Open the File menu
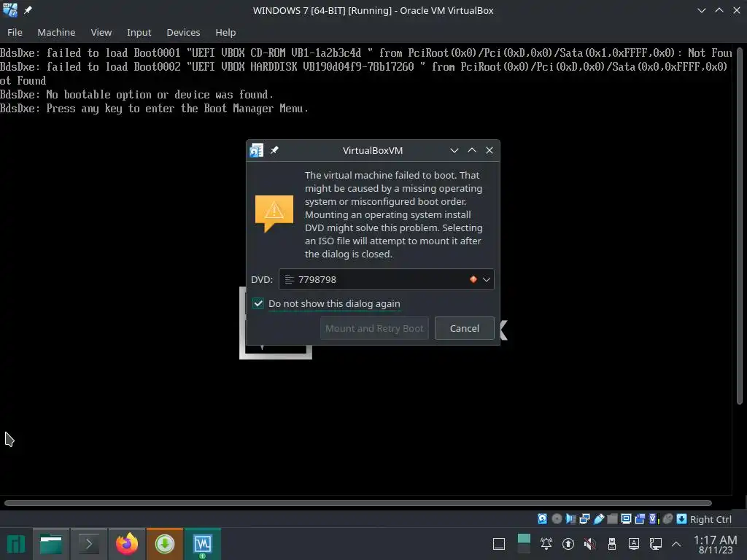Image resolution: width=747 pixels, height=560 pixels. pyautogui.click(x=15, y=32)
